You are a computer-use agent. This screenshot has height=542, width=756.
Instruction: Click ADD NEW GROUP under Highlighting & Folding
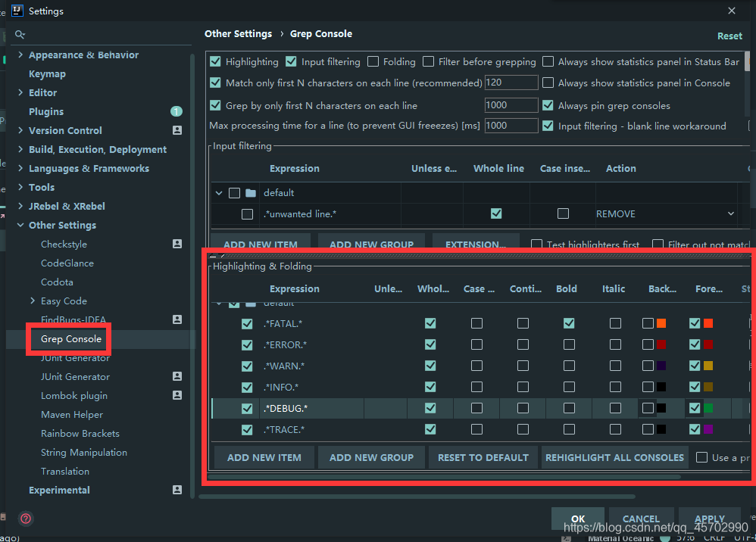tap(371, 457)
